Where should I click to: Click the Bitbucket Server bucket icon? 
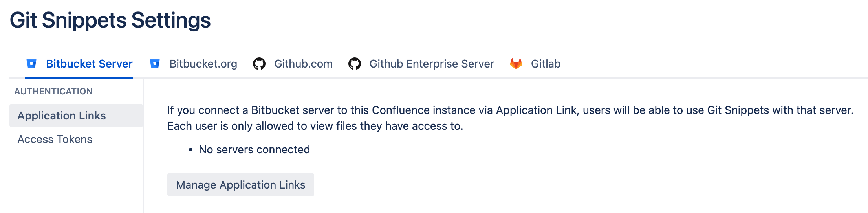coord(31,64)
